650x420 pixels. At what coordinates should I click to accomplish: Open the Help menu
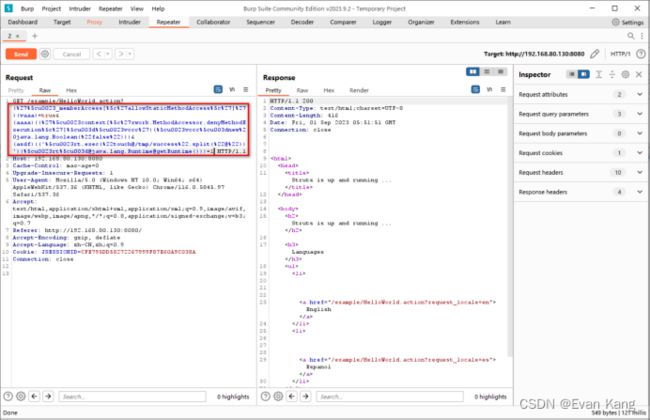coord(158,9)
